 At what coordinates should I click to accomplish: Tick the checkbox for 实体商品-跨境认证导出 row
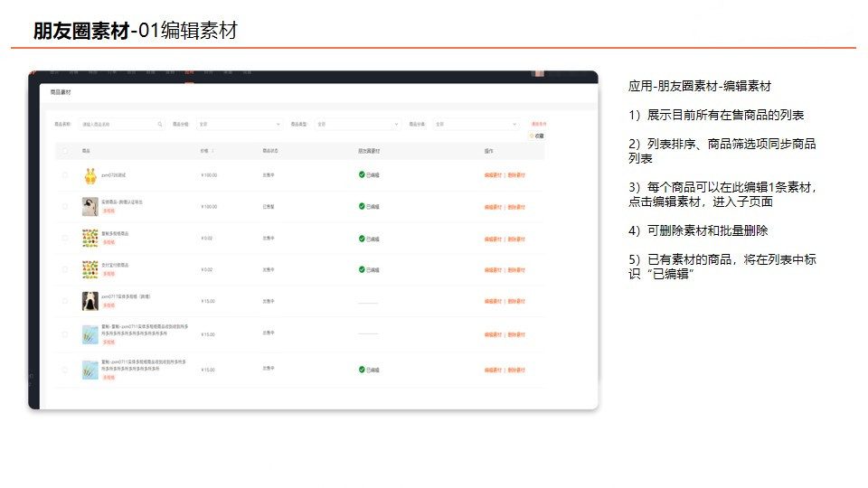click(65, 207)
